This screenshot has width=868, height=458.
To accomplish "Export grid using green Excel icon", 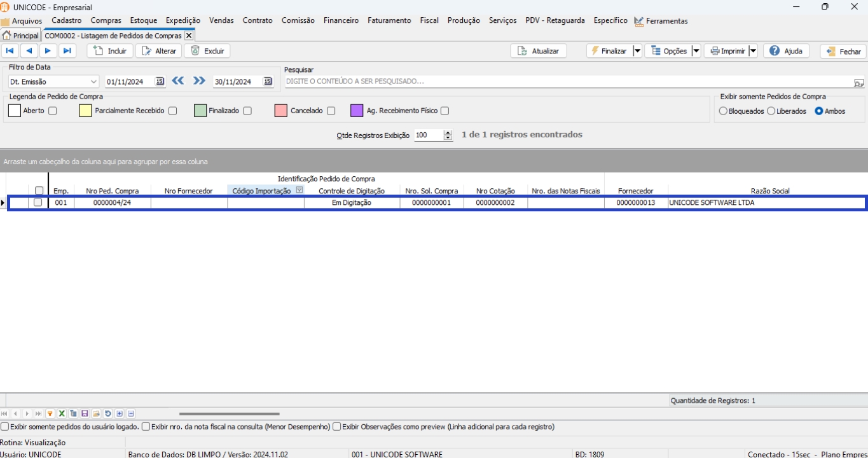I will [x=62, y=413].
